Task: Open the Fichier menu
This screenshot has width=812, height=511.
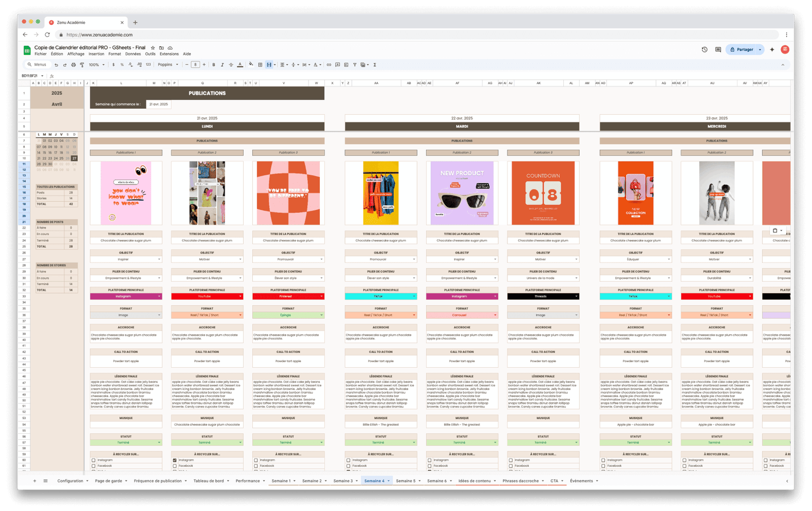Action: (41, 54)
